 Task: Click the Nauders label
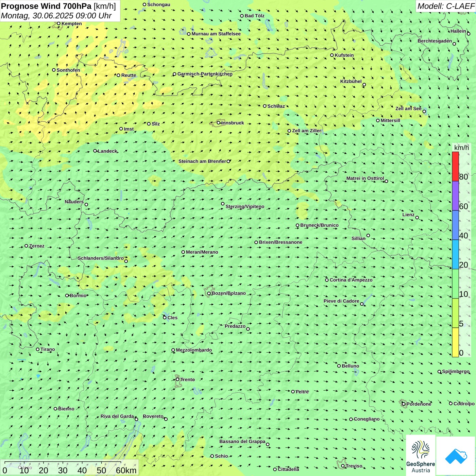(74, 202)
